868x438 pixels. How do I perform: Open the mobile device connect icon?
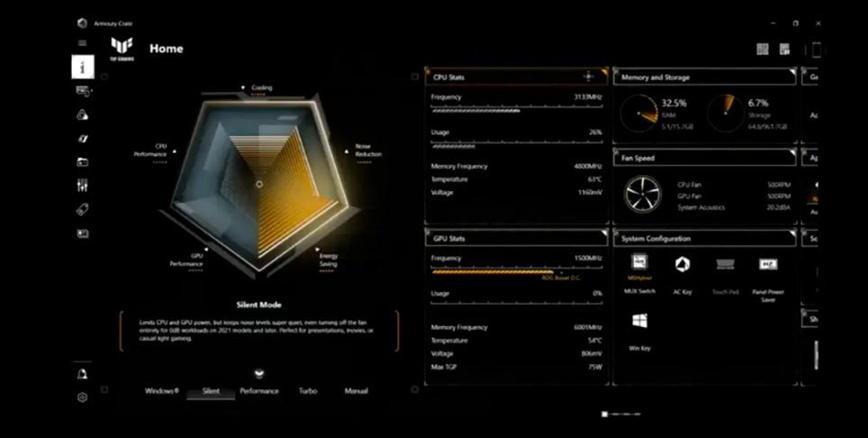[x=816, y=50]
